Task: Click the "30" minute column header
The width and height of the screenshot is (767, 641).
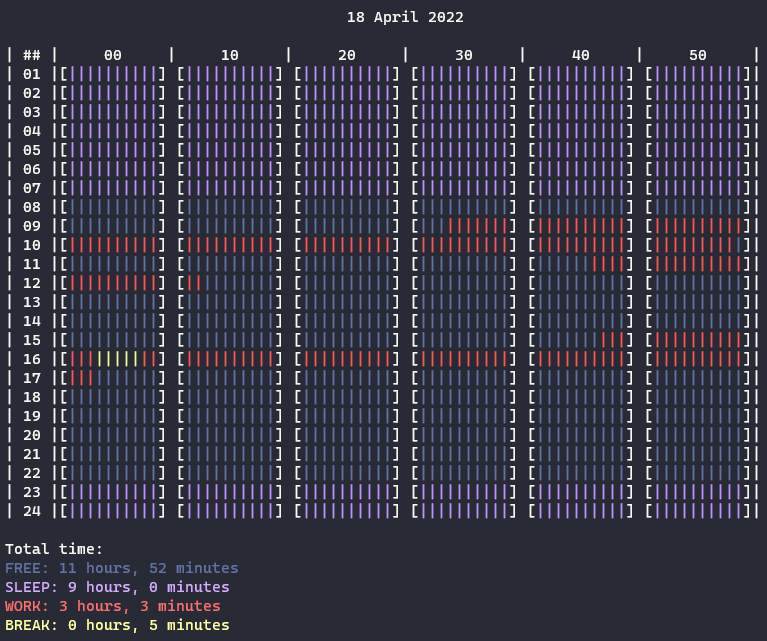Action: click(x=464, y=55)
